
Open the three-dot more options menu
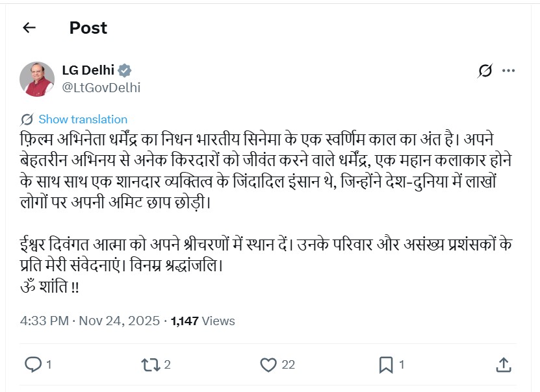pyautogui.click(x=509, y=71)
